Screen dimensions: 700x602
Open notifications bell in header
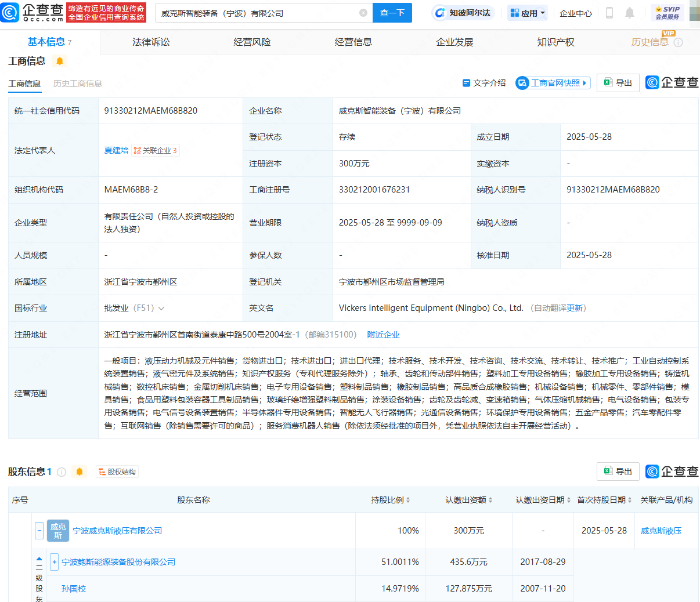tap(630, 13)
